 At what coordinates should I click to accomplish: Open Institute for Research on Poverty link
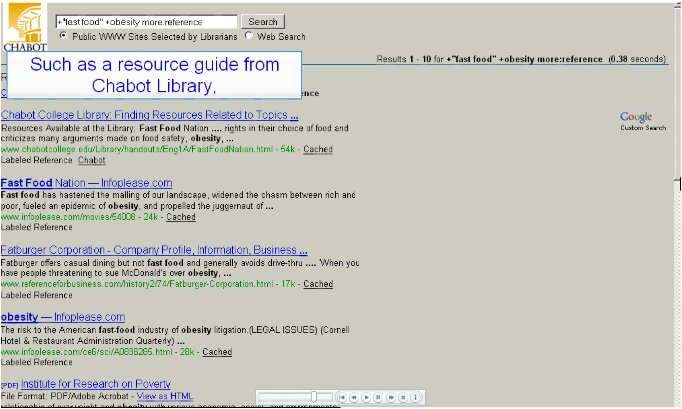pos(96,384)
